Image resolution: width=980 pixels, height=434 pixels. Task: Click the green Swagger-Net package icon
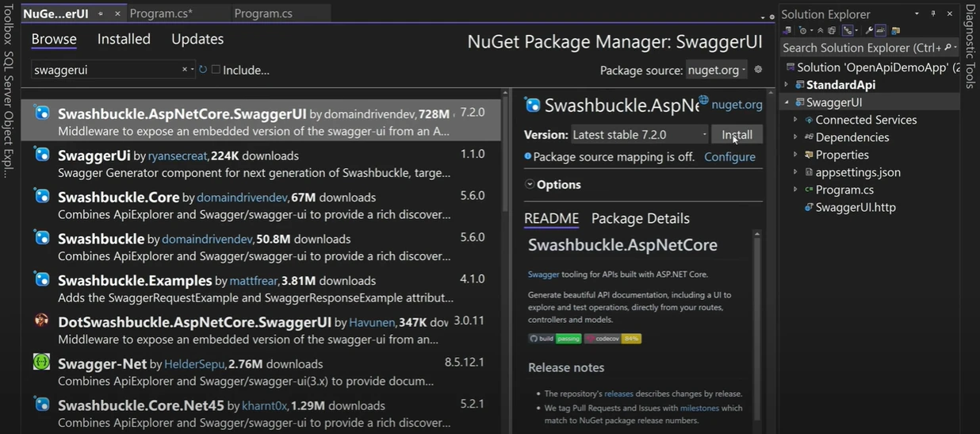(x=42, y=363)
